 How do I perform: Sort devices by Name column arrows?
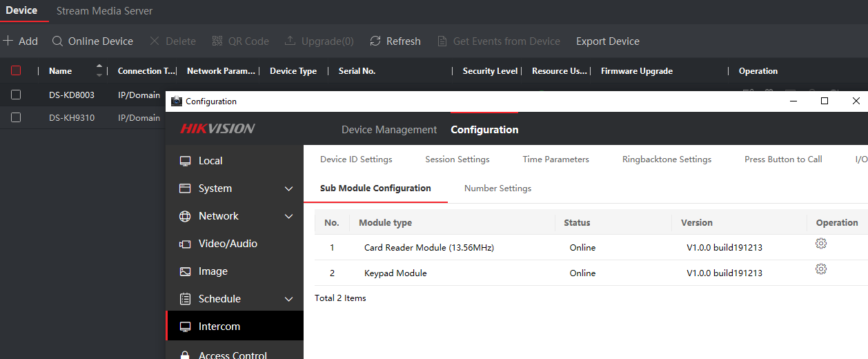[x=99, y=70]
